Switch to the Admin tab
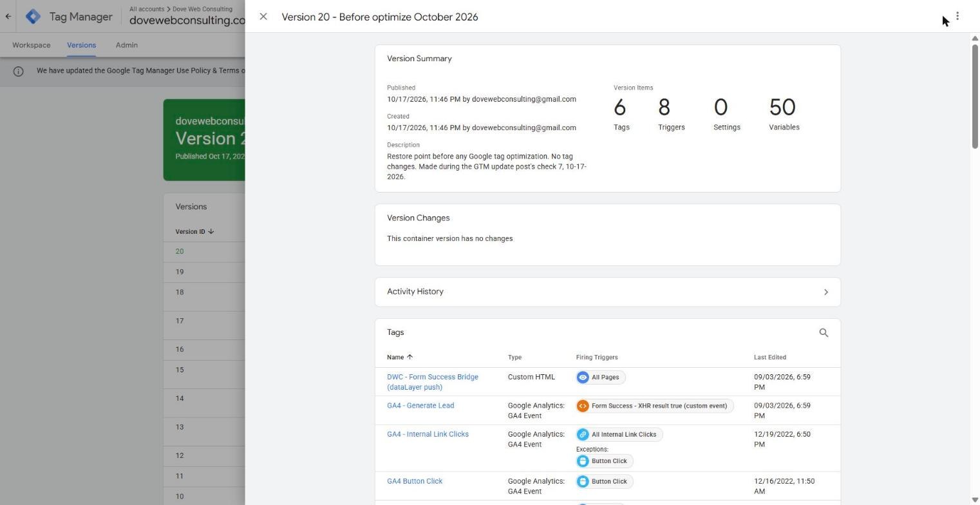Image resolution: width=980 pixels, height=505 pixels. pos(127,45)
